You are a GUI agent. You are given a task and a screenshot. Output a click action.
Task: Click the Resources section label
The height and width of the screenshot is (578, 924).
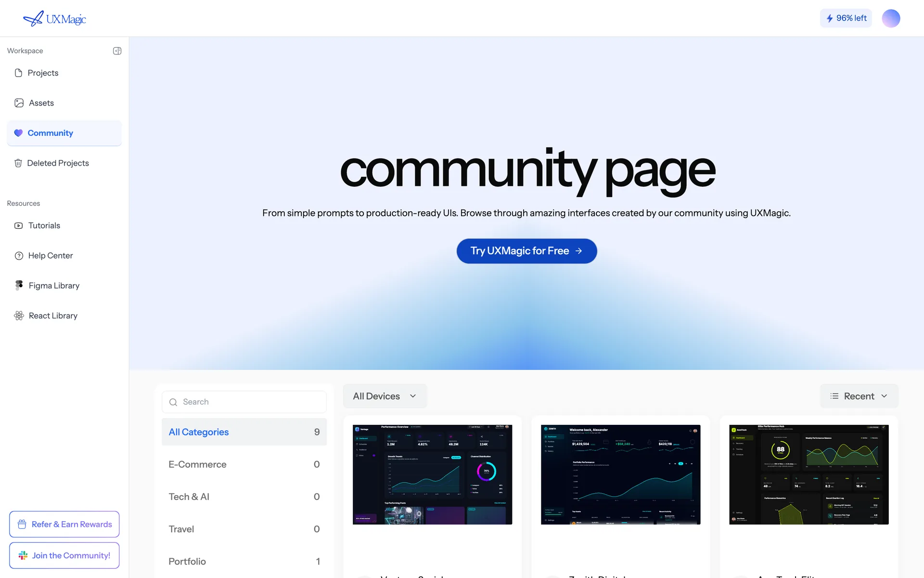point(24,203)
